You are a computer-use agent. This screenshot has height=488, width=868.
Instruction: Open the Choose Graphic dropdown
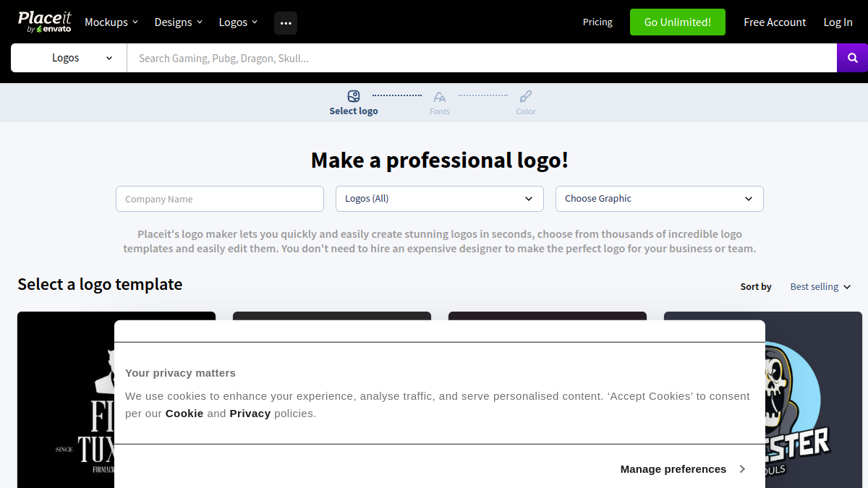pyautogui.click(x=660, y=199)
